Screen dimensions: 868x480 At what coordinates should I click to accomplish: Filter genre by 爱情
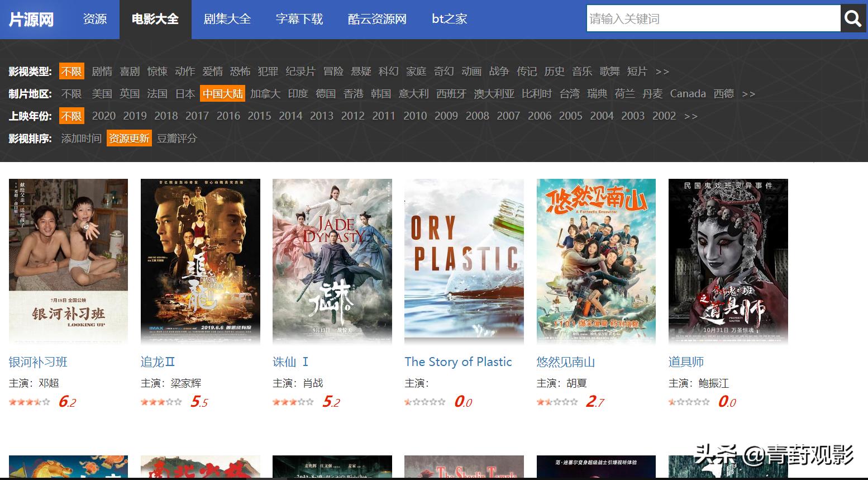coord(213,72)
